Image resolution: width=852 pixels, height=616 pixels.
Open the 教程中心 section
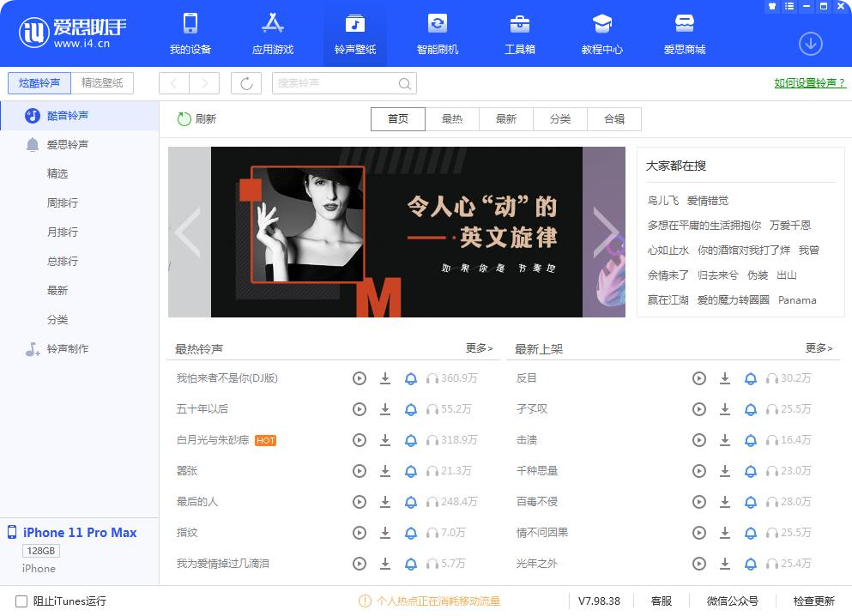click(x=602, y=34)
